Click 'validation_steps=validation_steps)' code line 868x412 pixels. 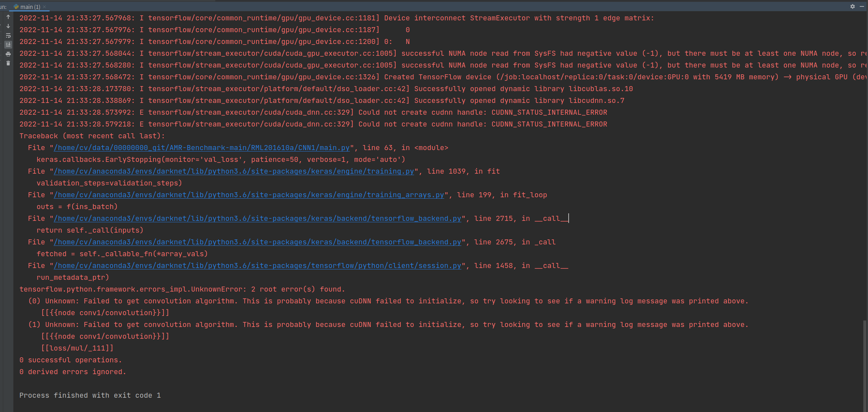109,183
